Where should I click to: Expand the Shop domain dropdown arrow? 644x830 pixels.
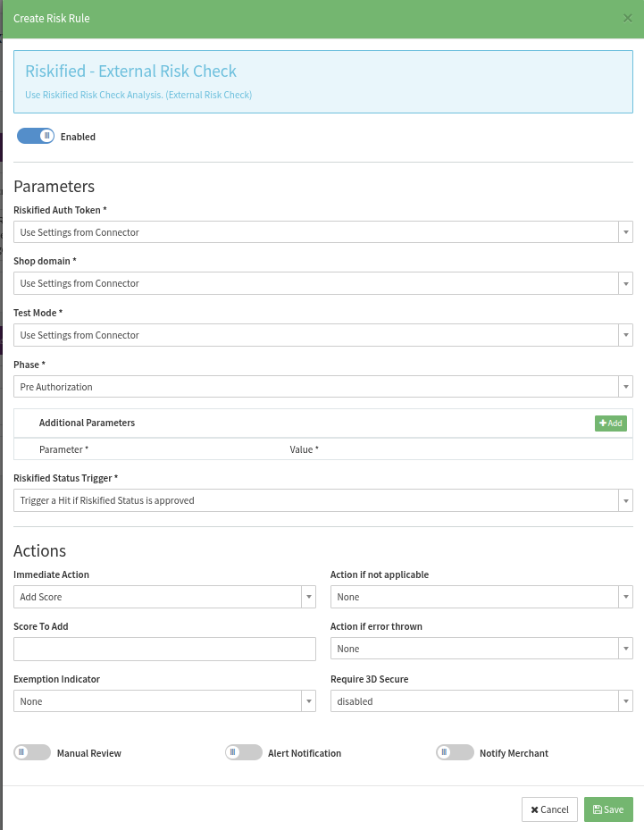click(625, 283)
